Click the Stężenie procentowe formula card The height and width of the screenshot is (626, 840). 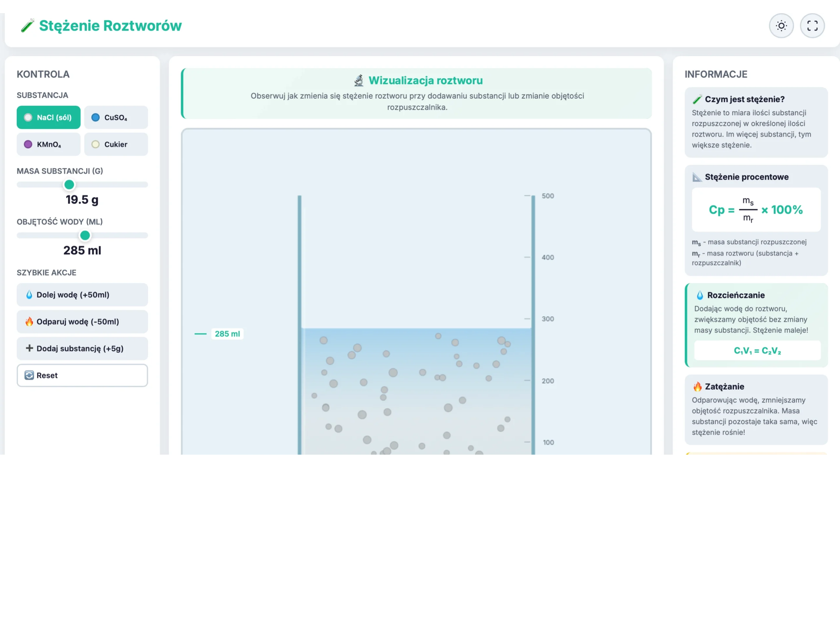pyautogui.click(x=756, y=209)
